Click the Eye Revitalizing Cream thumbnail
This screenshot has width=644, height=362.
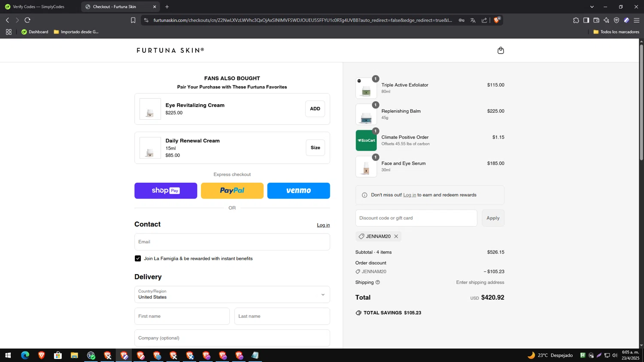tap(150, 109)
